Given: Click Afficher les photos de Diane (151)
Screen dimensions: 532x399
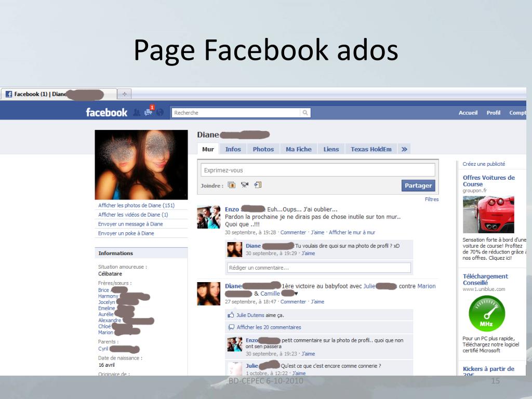Looking at the screenshot, I should (x=137, y=205).
